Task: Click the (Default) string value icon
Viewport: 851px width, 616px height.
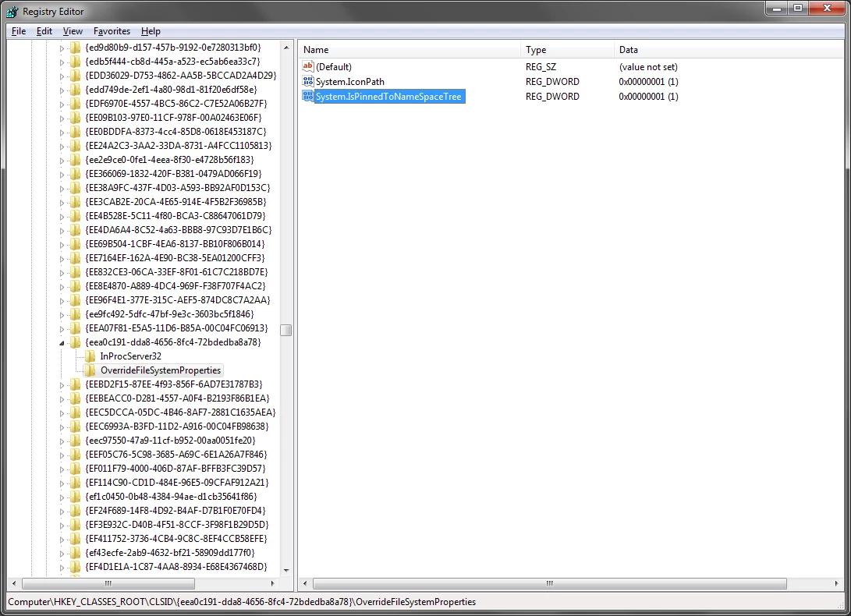Action: [308, 66]
